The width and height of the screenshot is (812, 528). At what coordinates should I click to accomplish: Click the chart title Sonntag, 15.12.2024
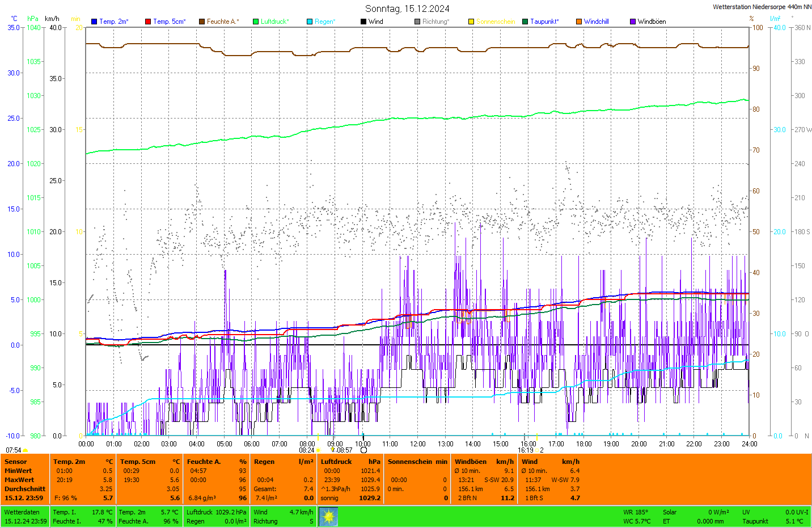click(x=407, y=9)
